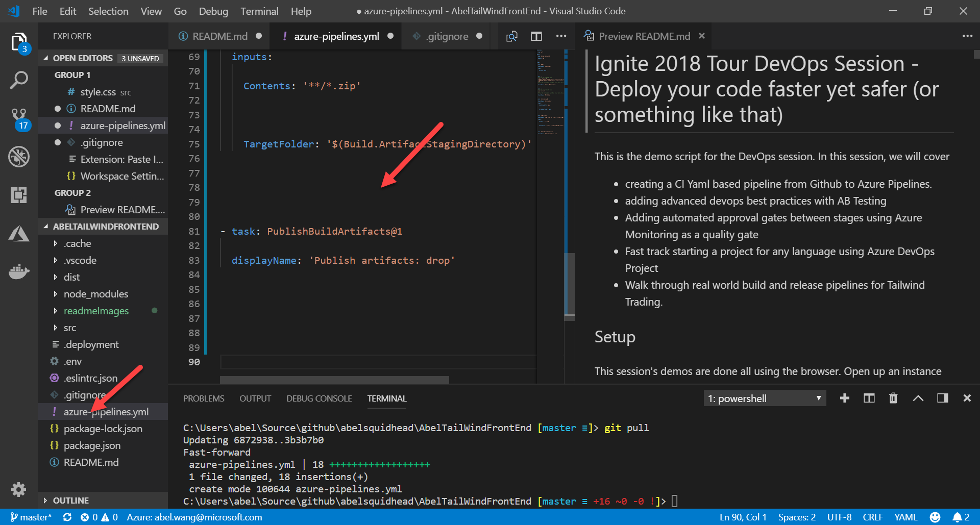This screenshot has width=980, height=525.
Task: Click Ln 90, Col 1 cursor position
Action: pyautogui.click(x=743, y=517)
